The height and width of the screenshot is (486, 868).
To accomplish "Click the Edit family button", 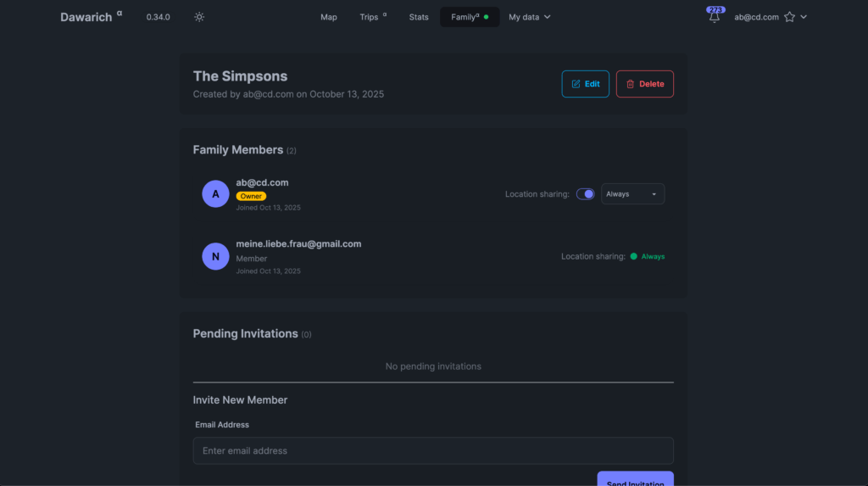I will (x=585, y=84).
